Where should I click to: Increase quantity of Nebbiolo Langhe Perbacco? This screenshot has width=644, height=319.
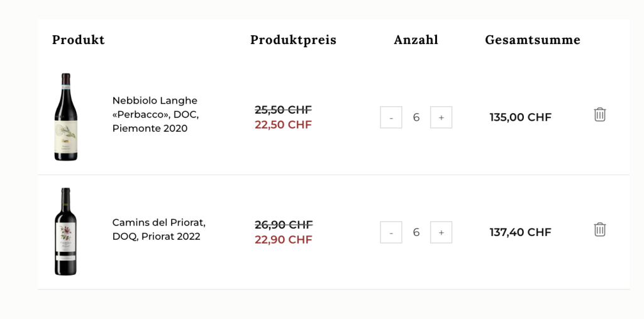[x=441, y=117]
